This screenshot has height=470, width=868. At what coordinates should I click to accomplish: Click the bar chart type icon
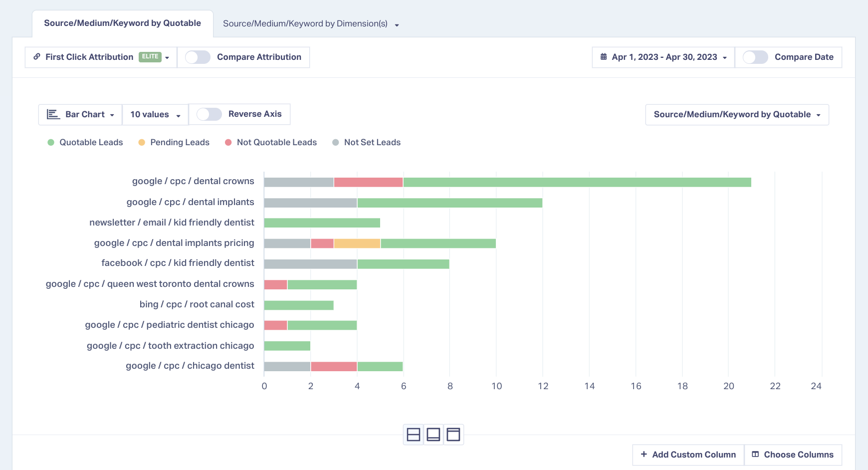pyautogui.click(x=53, y=114)
